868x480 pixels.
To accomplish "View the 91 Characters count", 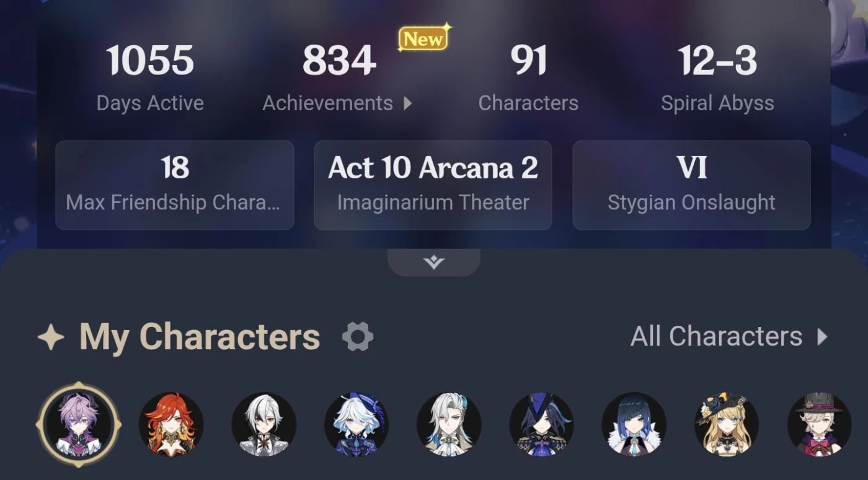I will tap(528, 77).
